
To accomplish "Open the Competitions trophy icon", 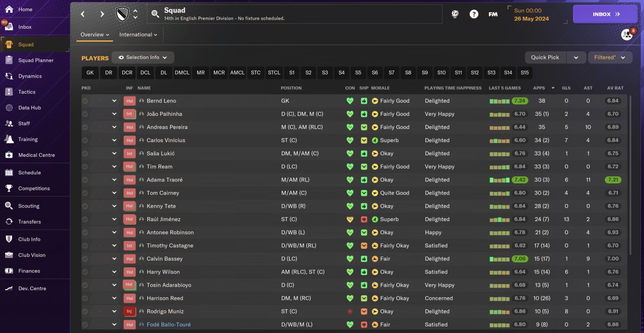I will point(9,188).
